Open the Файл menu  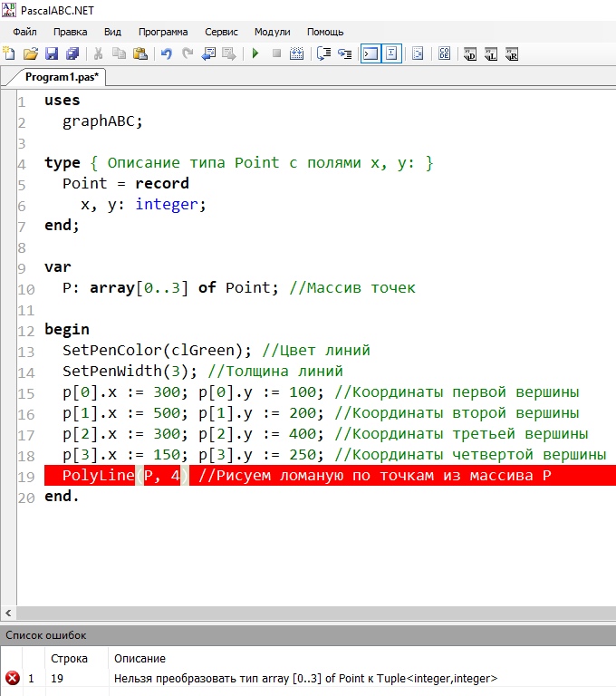24,31
